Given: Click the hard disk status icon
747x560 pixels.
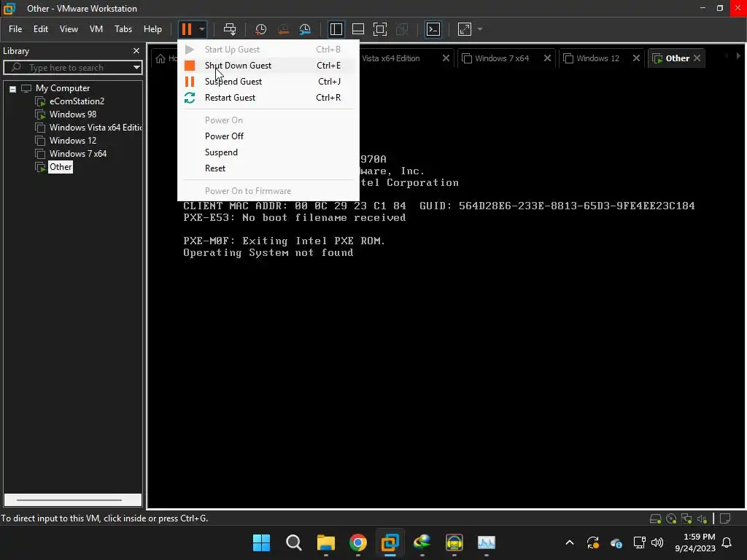Looking at the screenshot, I should [x=656, y=518].
